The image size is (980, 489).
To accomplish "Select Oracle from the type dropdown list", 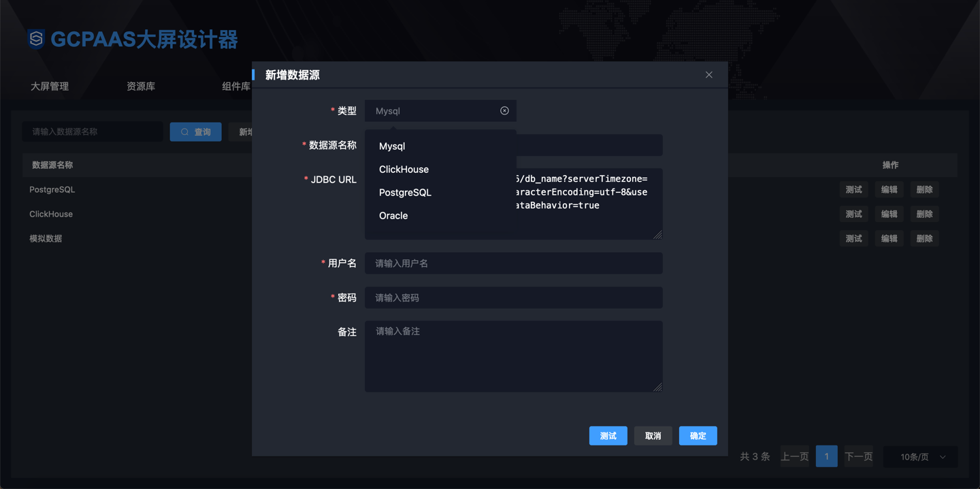I will click(393, 215).
